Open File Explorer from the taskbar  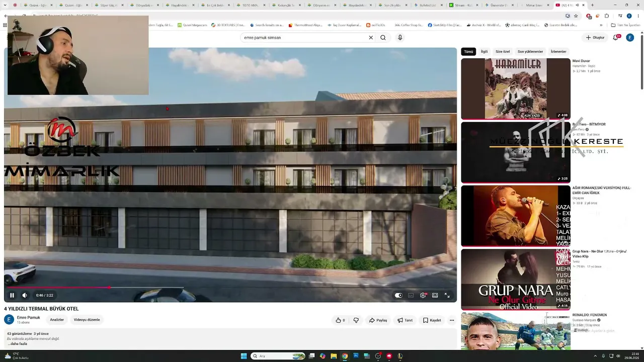[x=334, y=356]
